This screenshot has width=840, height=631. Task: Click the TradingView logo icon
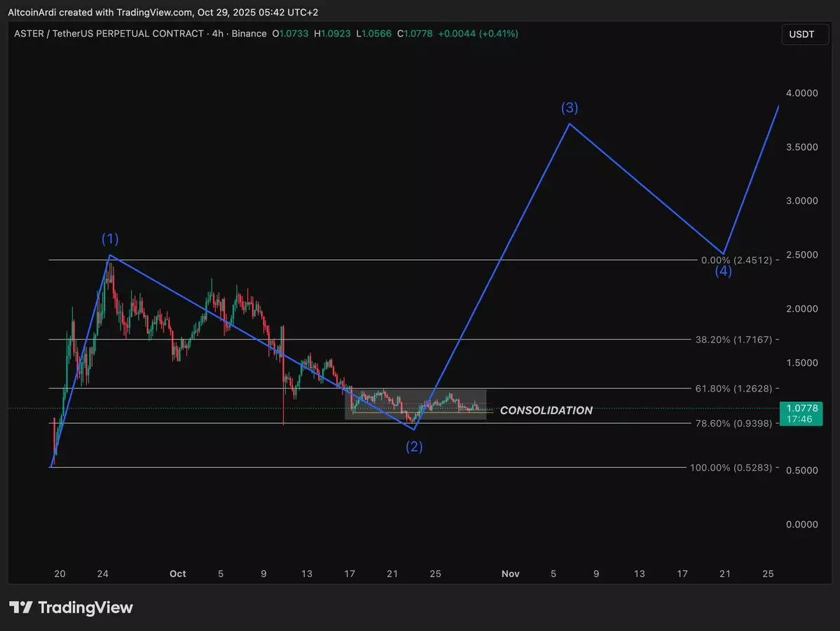pyautogui.click(x=20, y=607)
